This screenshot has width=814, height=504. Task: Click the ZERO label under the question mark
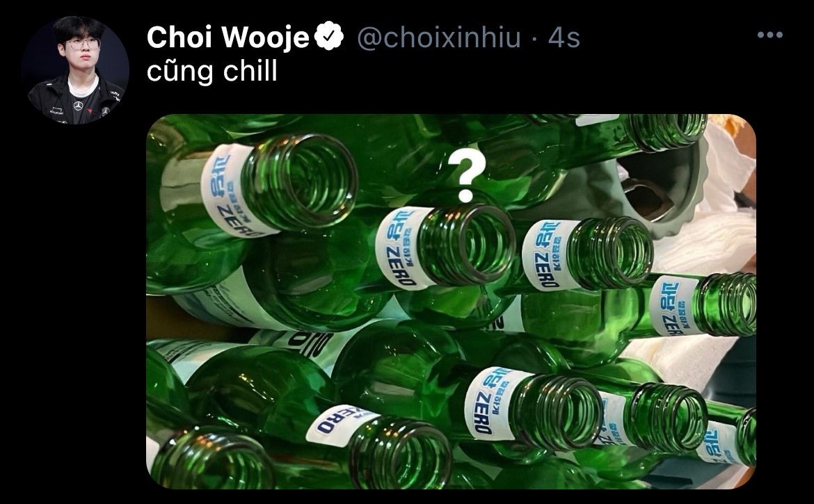403,248
